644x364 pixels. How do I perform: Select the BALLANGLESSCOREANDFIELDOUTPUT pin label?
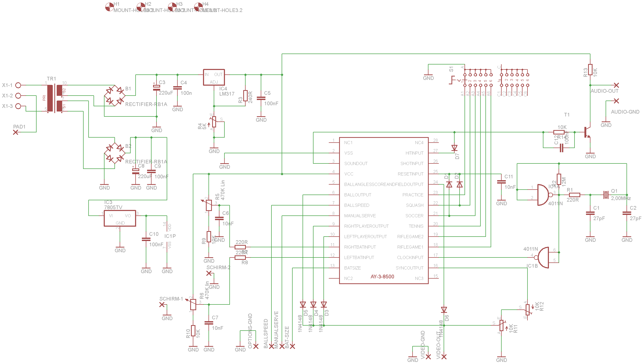coord(384,184)
